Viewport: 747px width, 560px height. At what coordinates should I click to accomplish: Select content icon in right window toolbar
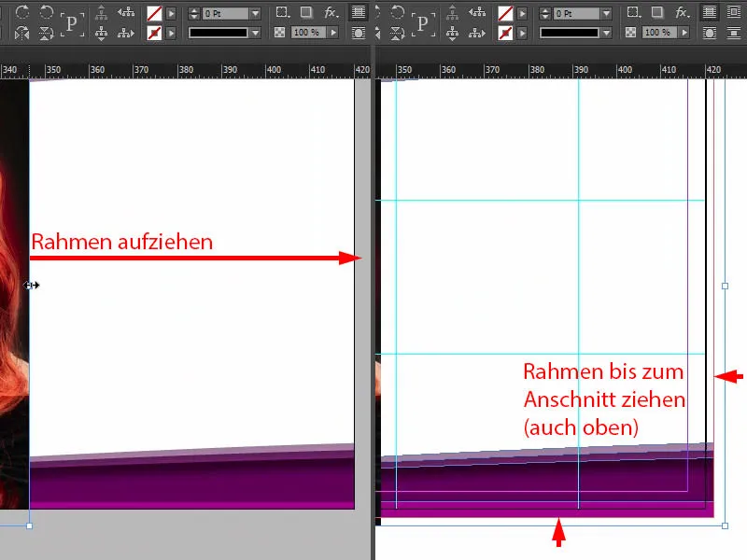coord(452,33)
